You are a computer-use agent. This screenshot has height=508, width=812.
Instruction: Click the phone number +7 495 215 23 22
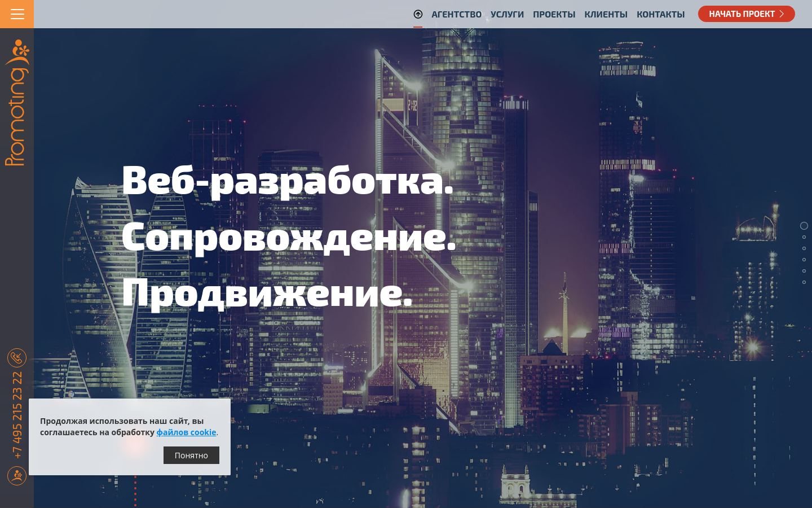point(17,415)
